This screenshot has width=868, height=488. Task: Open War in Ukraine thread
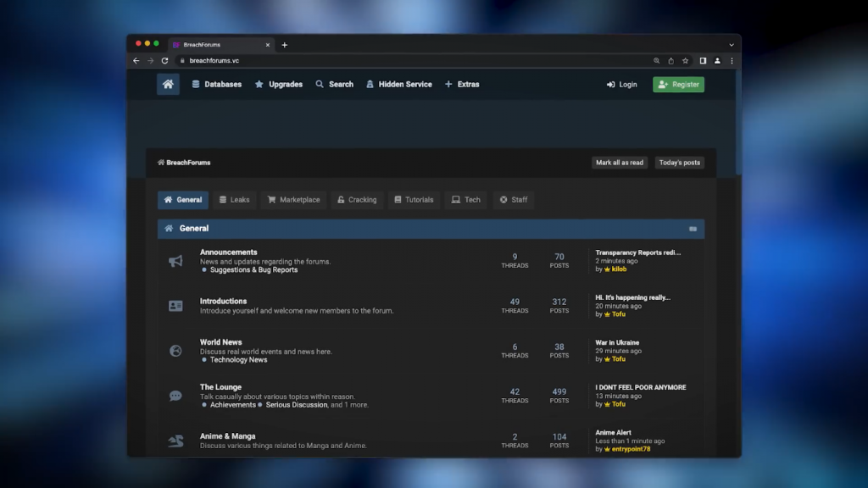pyautogui.click(x=617, y=342)
